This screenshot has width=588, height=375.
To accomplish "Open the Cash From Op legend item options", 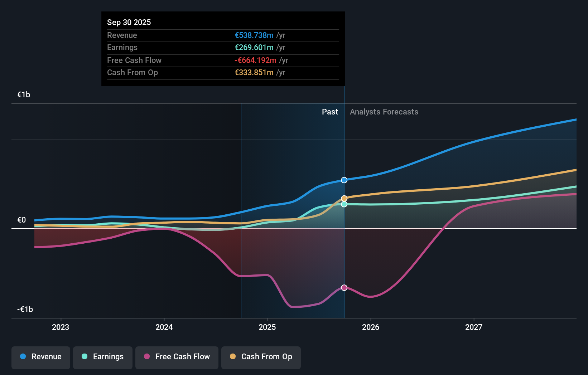I will click(261, 357).
